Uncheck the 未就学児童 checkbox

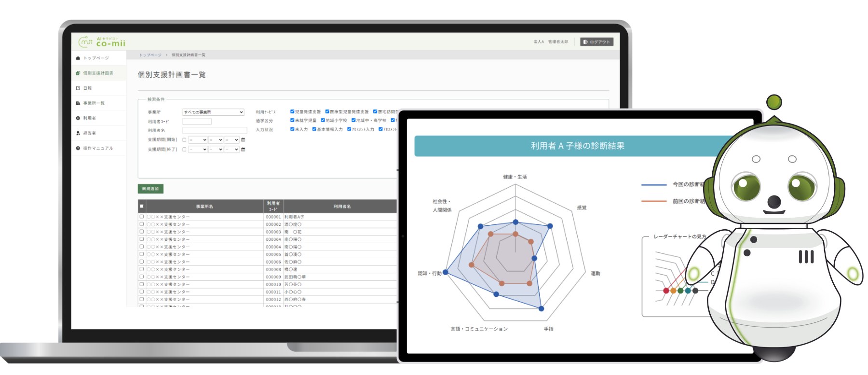coord(292,120)
